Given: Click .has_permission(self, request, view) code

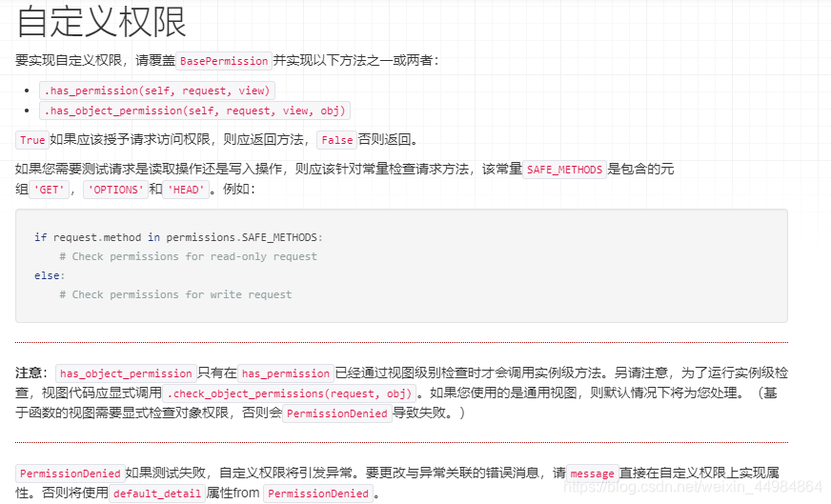Looking at the screenshot, I should click(157, 91).
